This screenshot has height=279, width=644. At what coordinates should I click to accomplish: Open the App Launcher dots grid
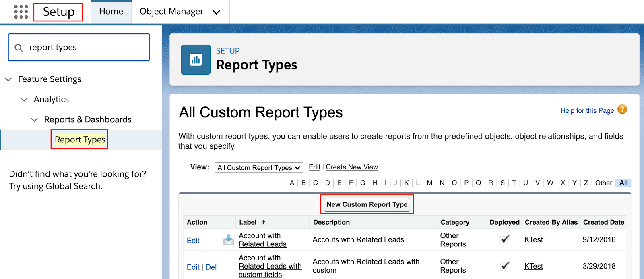(21, 12)
